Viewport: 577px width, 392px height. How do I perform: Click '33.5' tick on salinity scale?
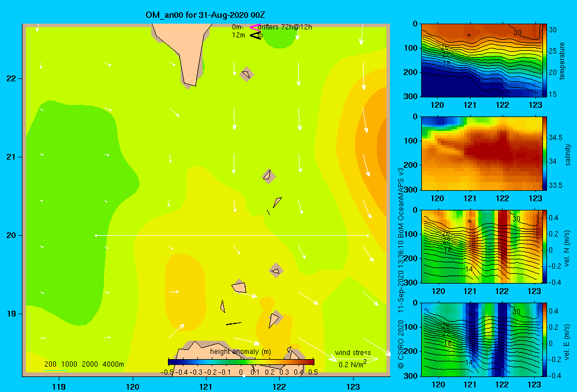[556, 186]
